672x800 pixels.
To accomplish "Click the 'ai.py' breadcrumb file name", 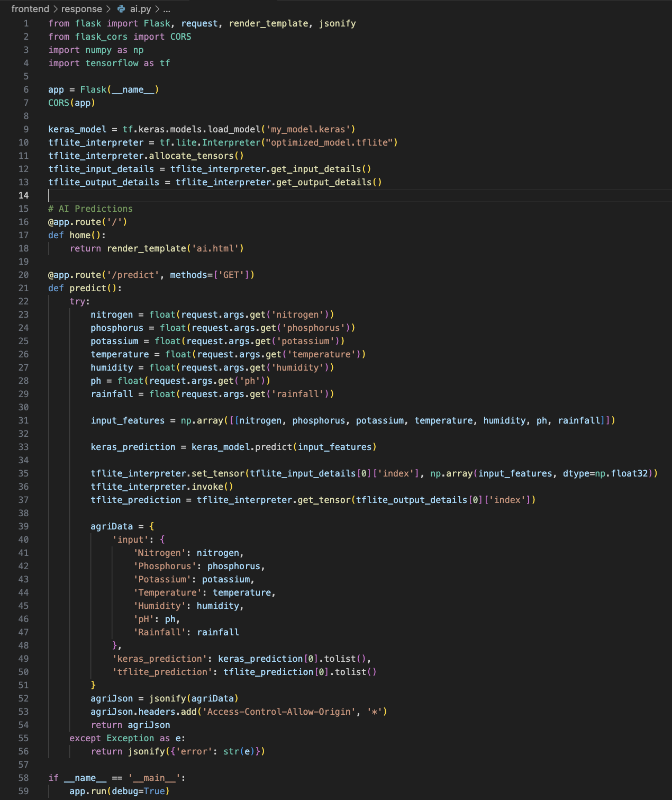I will click(141, 9).
